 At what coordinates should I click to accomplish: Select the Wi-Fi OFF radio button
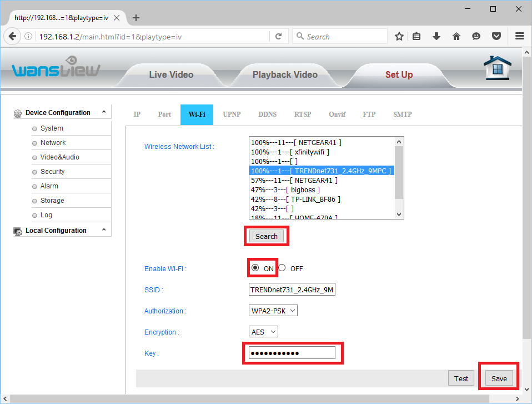coord(282,268)
